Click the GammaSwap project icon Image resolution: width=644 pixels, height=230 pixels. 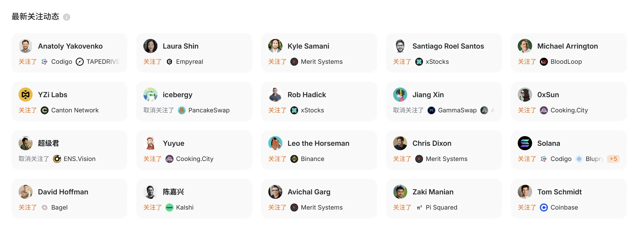431,110
